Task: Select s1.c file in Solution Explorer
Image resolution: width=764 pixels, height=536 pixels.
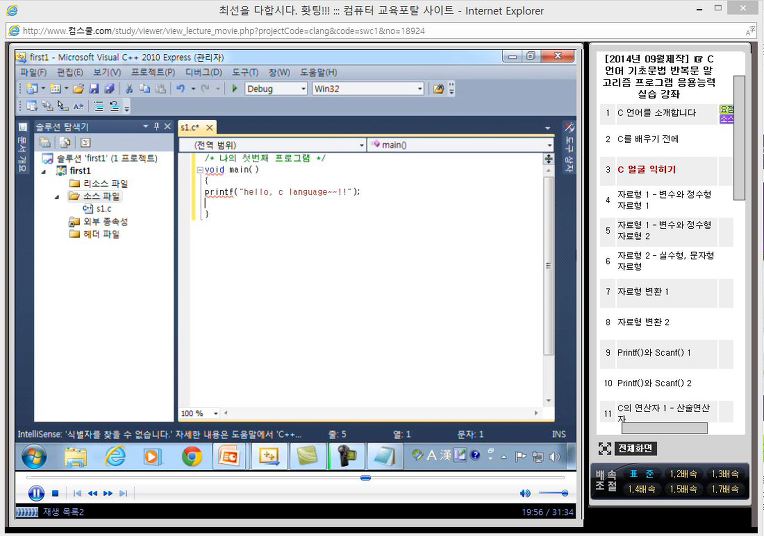Action: tap(97, 209)
